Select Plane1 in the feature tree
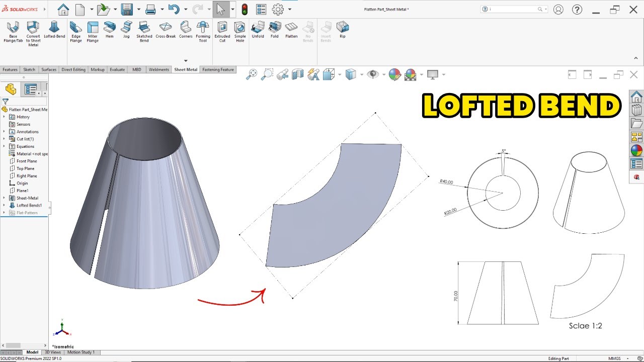 pyautogui.click(x=23, y=191)
